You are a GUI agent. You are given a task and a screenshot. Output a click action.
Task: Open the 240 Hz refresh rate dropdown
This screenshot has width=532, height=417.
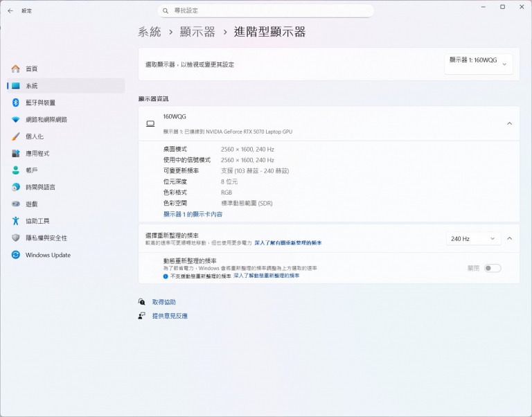pos(473,238)
